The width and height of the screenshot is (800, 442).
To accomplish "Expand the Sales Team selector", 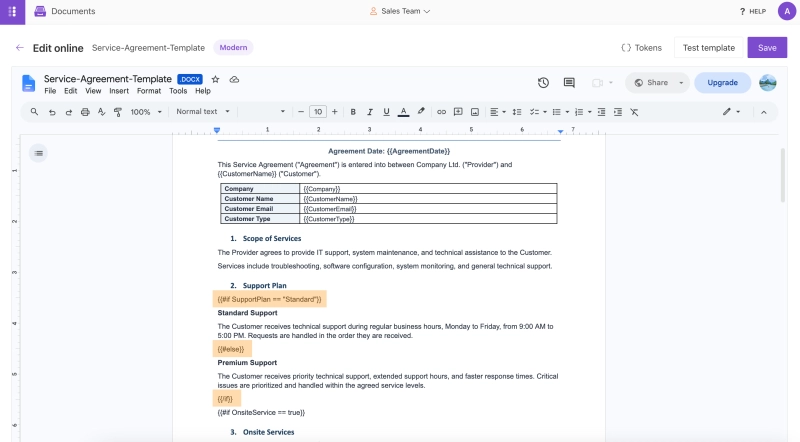I will tap(400, 11).
